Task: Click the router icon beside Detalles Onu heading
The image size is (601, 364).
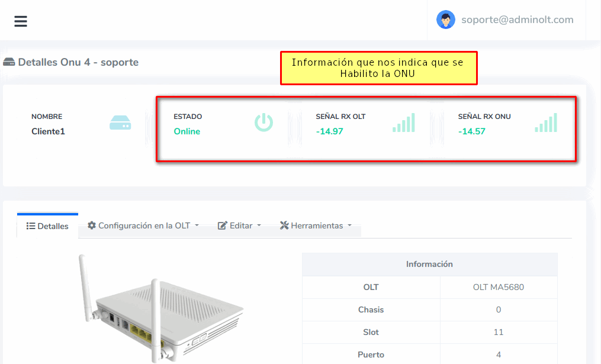Action: (9, 62)
